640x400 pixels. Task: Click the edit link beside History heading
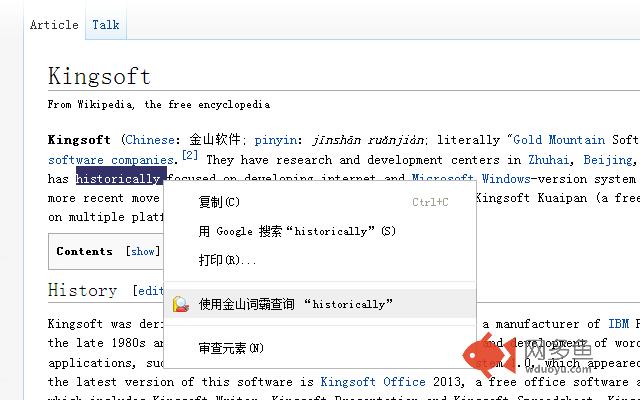151,291
